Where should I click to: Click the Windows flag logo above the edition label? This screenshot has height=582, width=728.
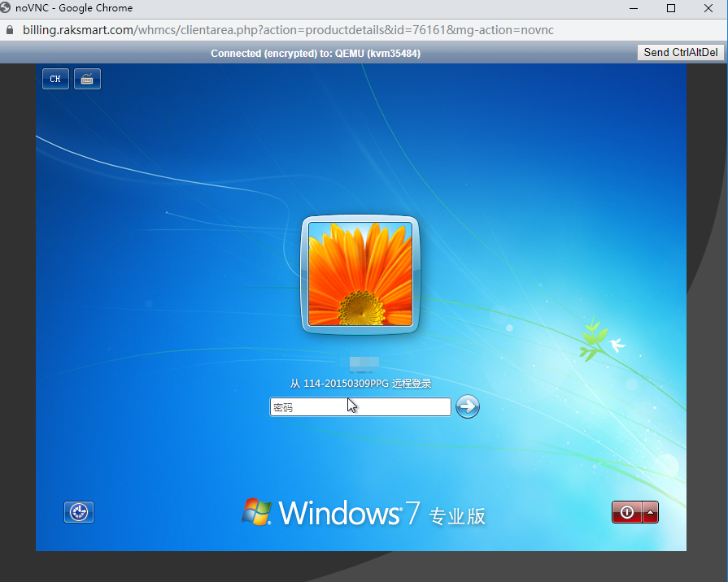click(259, 512)
